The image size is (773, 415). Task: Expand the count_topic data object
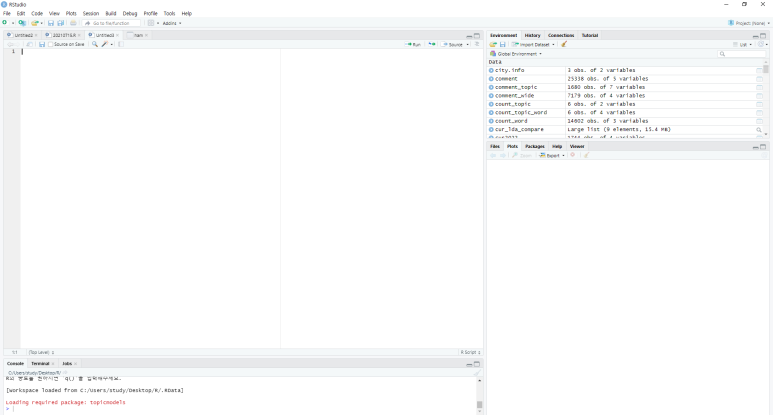pos(491,104)
